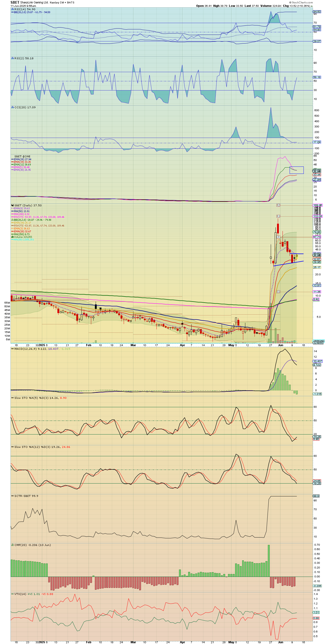This screenshot has width=325, height=644.
Task: Click the VTX(14) +VI 1.01 -VI 0.88 label
Action: pyautogui.click(x=32, y=594)
